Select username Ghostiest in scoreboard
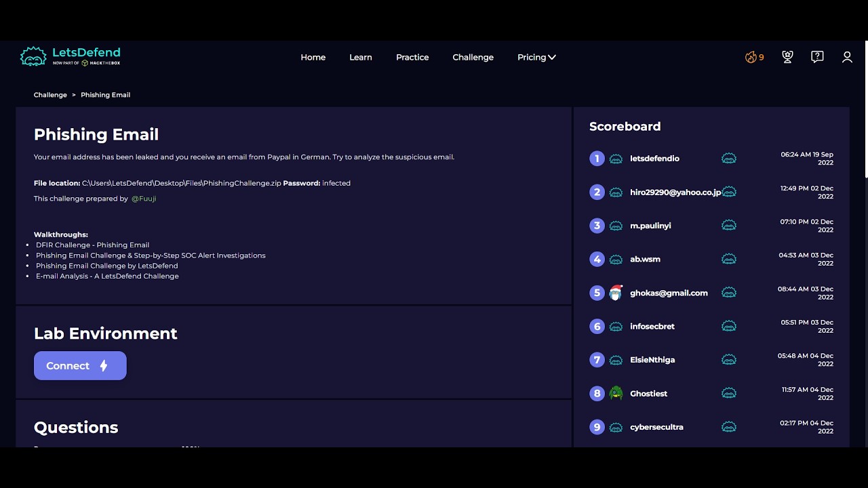 point(648,393)
